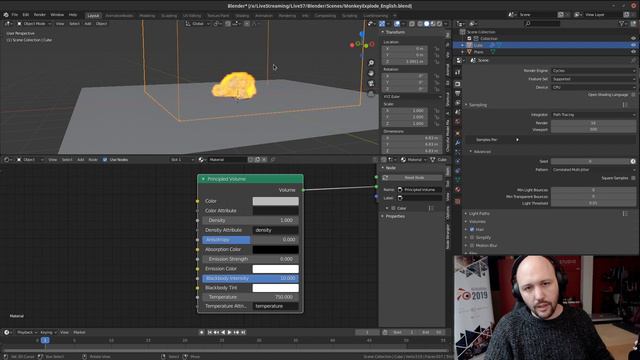This screenshot has width=640, height=360.
Task: Select the Layout workspace tab
Action: coord(93,16)
